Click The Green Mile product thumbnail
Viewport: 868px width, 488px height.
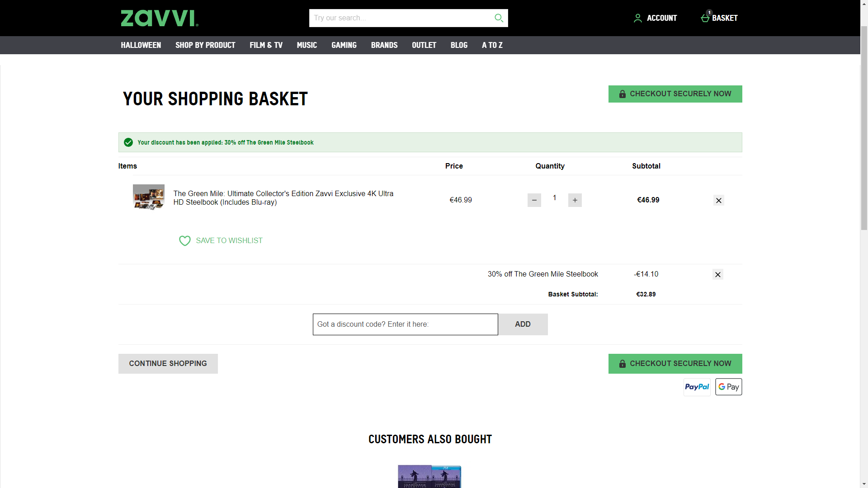point(148,197)
